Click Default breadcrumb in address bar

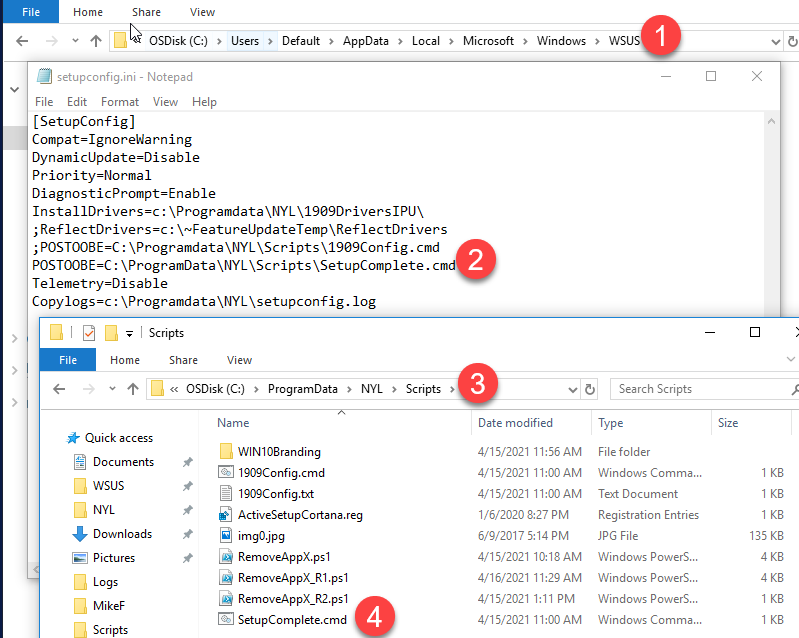point(301,41)
